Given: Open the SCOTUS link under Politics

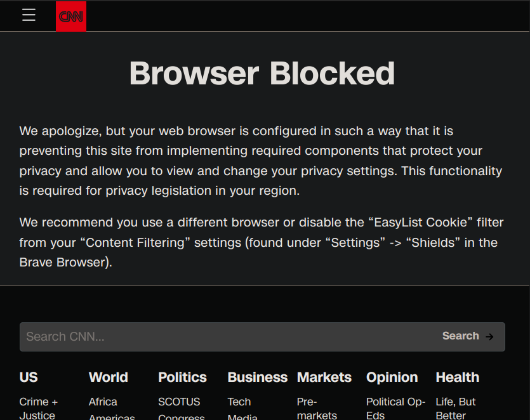Looking at the screenshot, I should [x=179, y=402].
